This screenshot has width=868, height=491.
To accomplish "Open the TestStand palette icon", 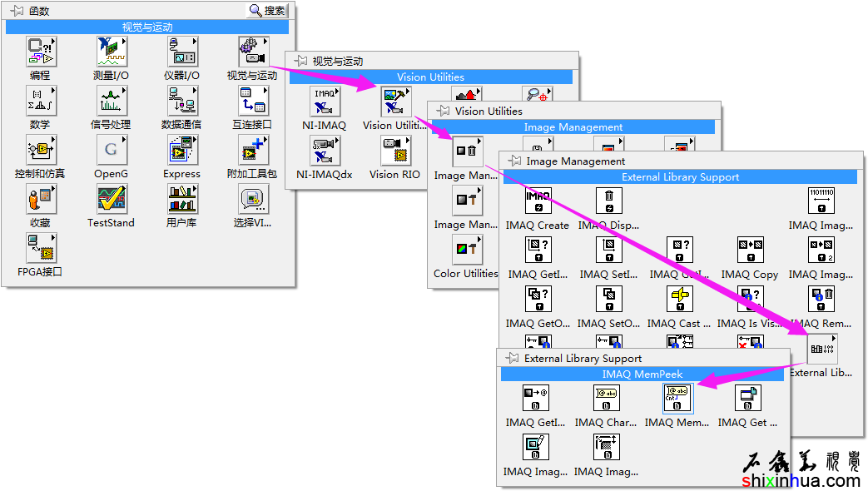I will tap(111, 199).
